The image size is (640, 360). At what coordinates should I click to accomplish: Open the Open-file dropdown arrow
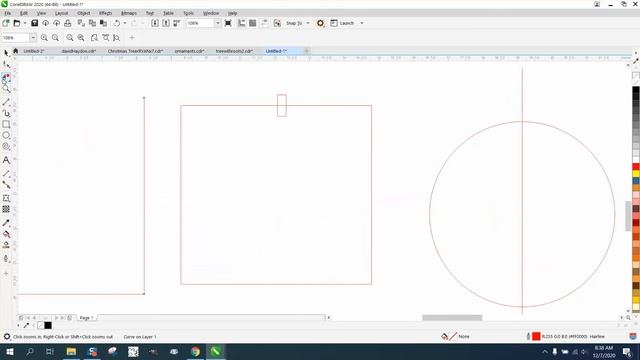click(25, 23)
